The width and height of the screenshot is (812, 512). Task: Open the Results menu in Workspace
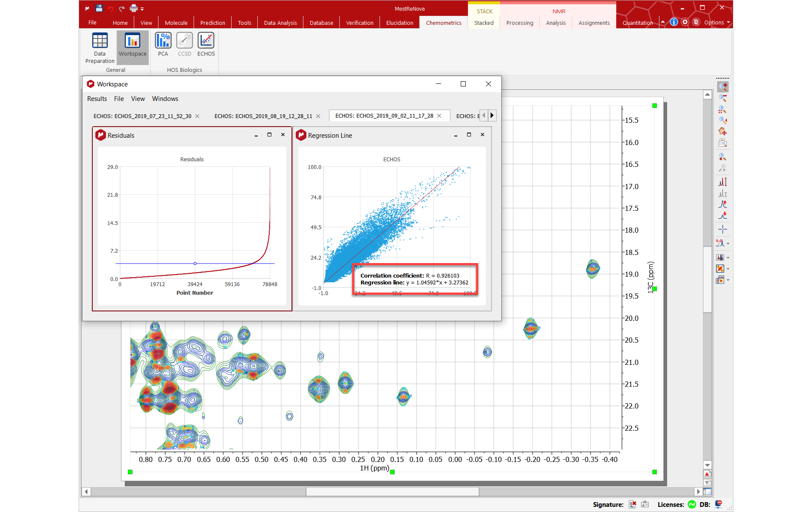click(x=97, y=99)
